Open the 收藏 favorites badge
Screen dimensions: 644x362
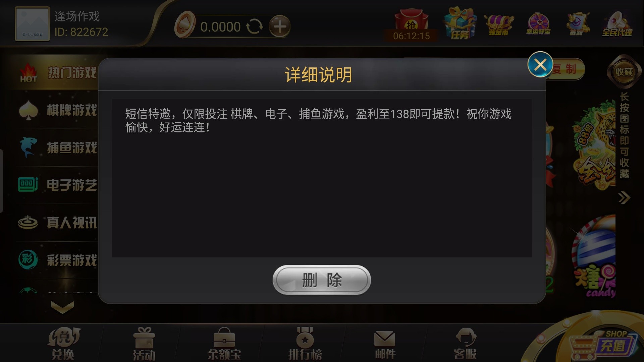[x=624, y=71]
